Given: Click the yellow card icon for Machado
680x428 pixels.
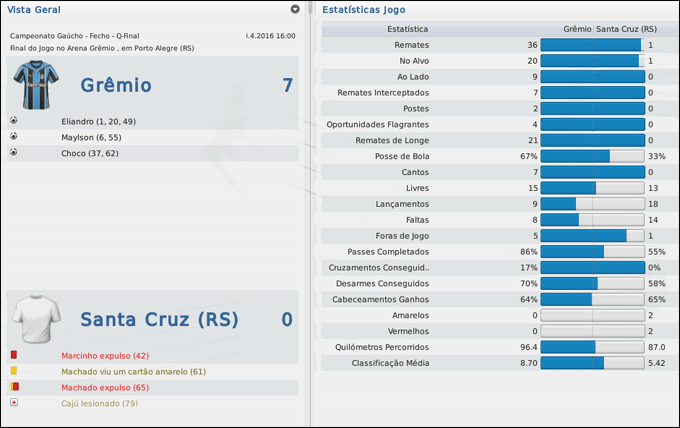Looking at the screenshot, I should (x=14, y=371).
